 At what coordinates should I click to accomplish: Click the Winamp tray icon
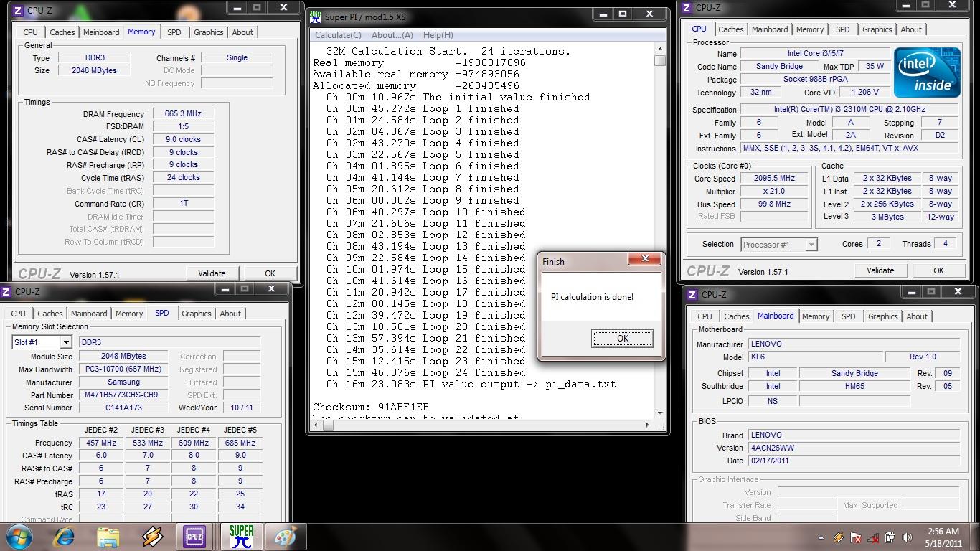838,537
